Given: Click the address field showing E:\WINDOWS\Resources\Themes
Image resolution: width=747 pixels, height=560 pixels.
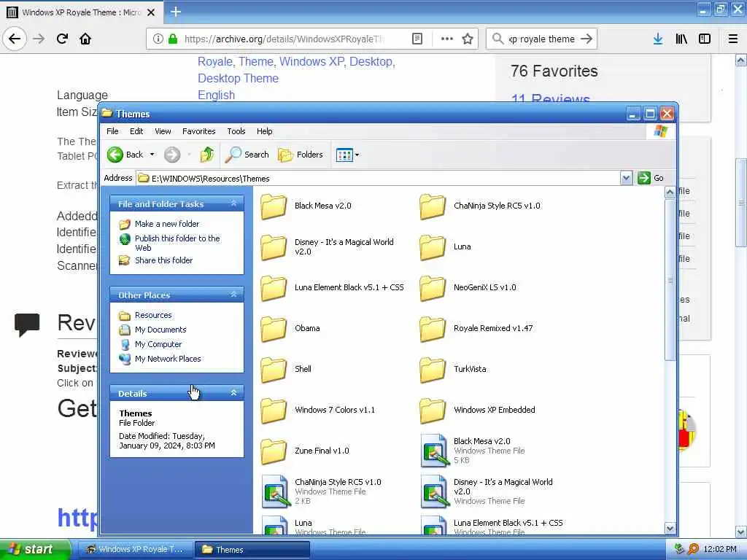Looking at the screenshot, I should tap(379, 178).
